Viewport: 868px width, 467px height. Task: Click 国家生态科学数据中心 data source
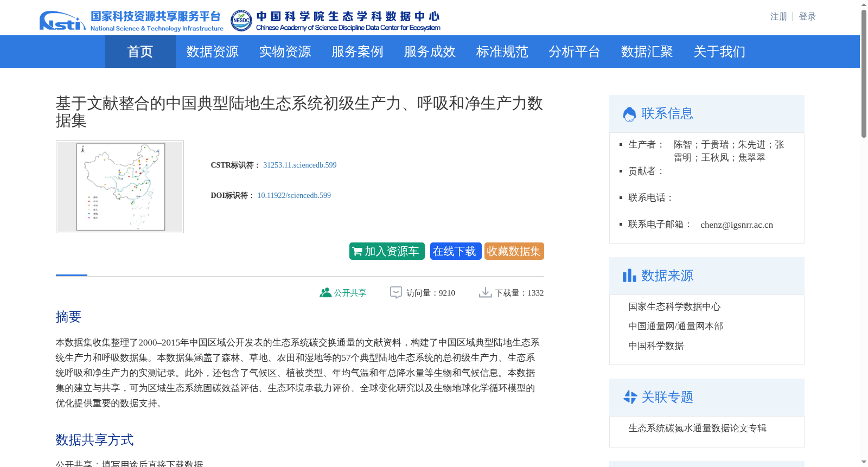point(674,306)
